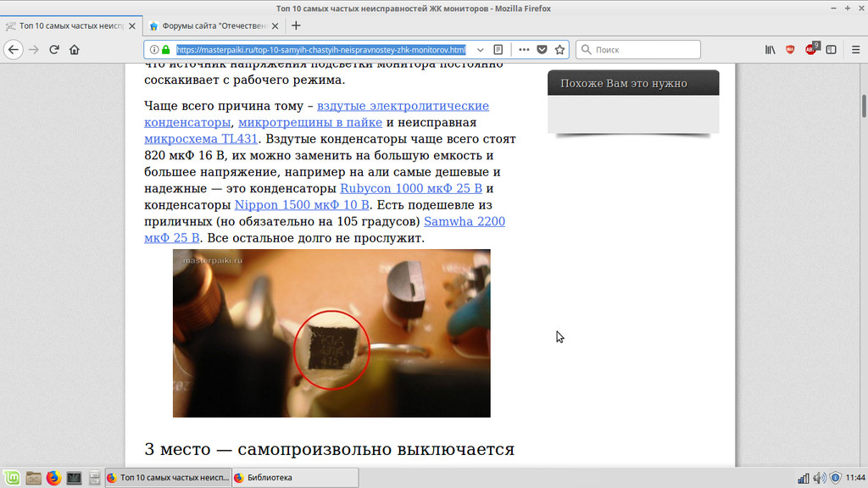868x488 pixels.
Task: Expand the address bar history dropdown
Action: pos(480,50)
